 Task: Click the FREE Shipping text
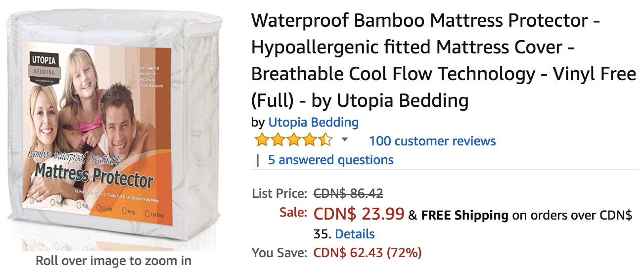464,215
